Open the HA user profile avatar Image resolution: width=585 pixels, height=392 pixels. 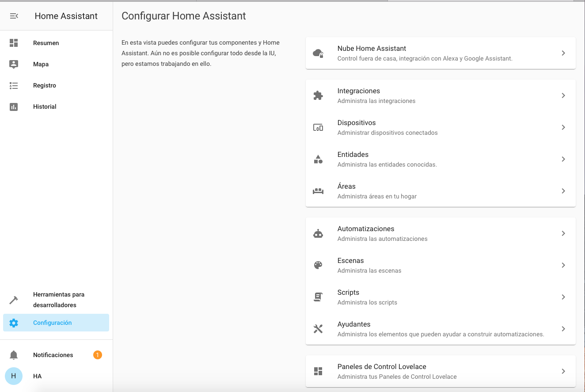[x=14, y=376]
